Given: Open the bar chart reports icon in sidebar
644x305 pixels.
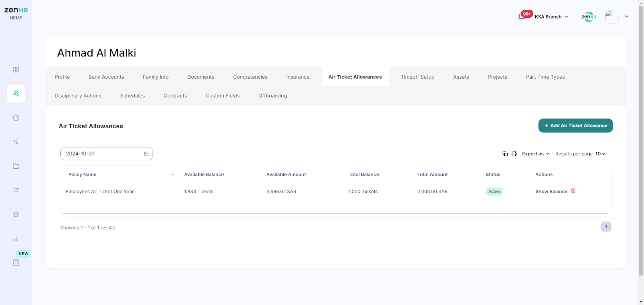Looking at the screenshot, I should (x=16, y=238).
